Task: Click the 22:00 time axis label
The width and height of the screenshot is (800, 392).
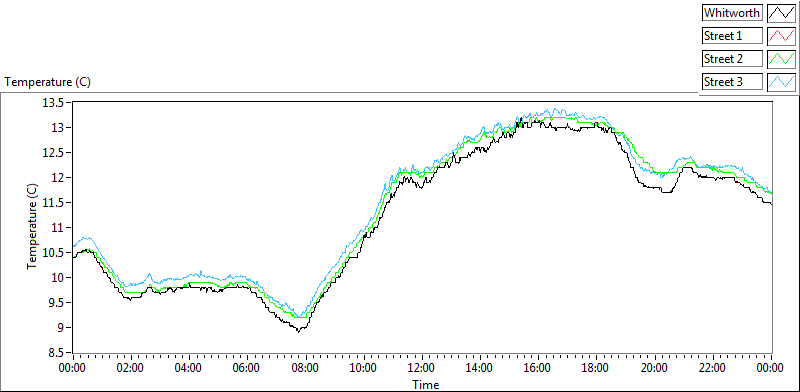Action: (713, 368)
